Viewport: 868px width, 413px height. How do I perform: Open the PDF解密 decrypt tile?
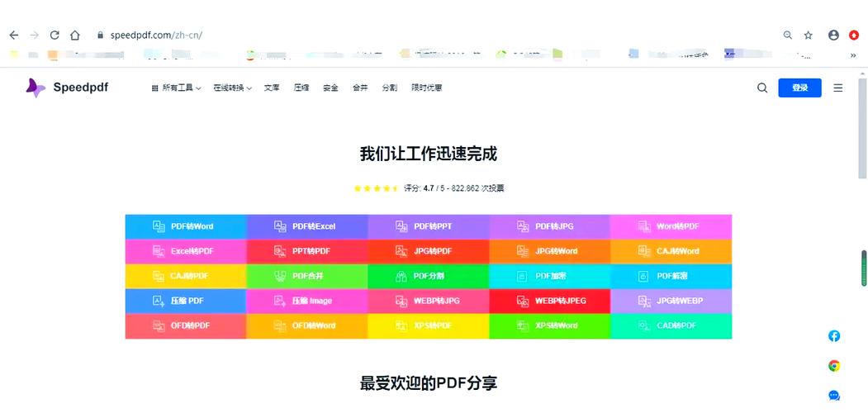pyautogui.click(x=671, y=276)
